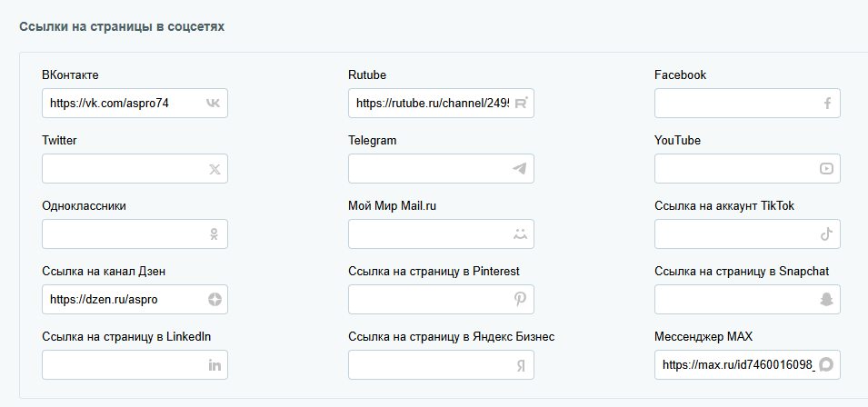Screen dimensions: 868x407
Task: Click the VK icon in ВКонтакте field
Action: coord(213,104)
